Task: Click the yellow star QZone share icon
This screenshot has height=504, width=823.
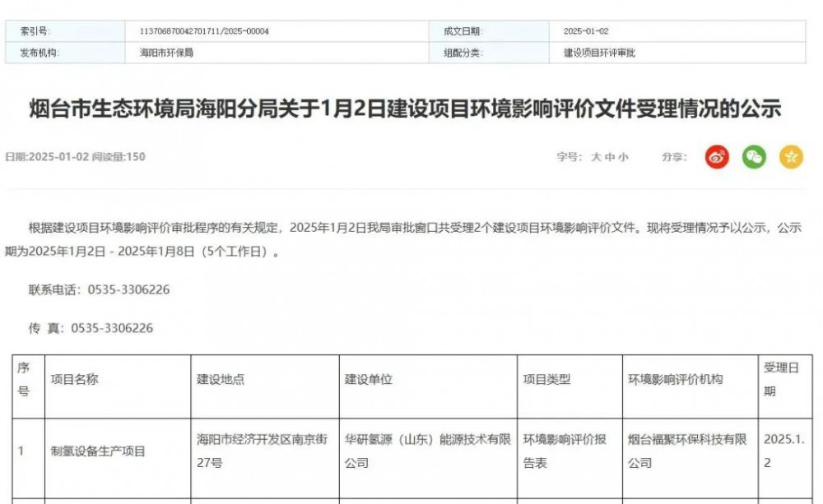Action: [x=791, y=157]
